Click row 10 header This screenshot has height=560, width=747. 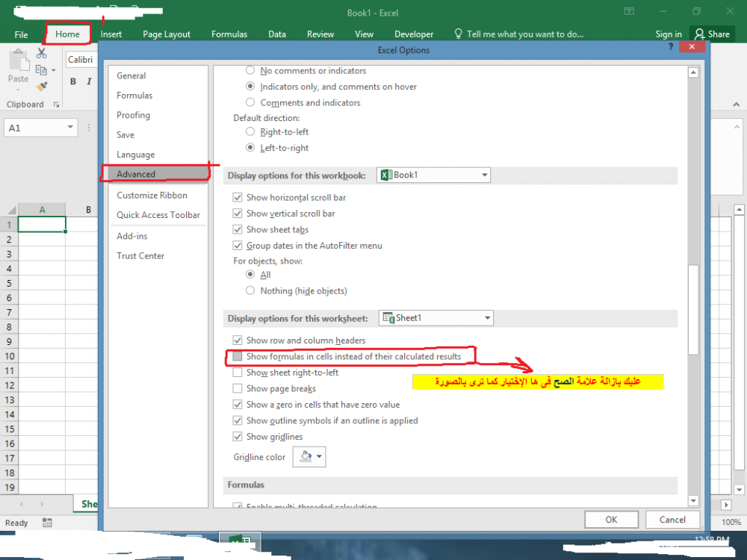pyautogui.click(x=9, y=356)
